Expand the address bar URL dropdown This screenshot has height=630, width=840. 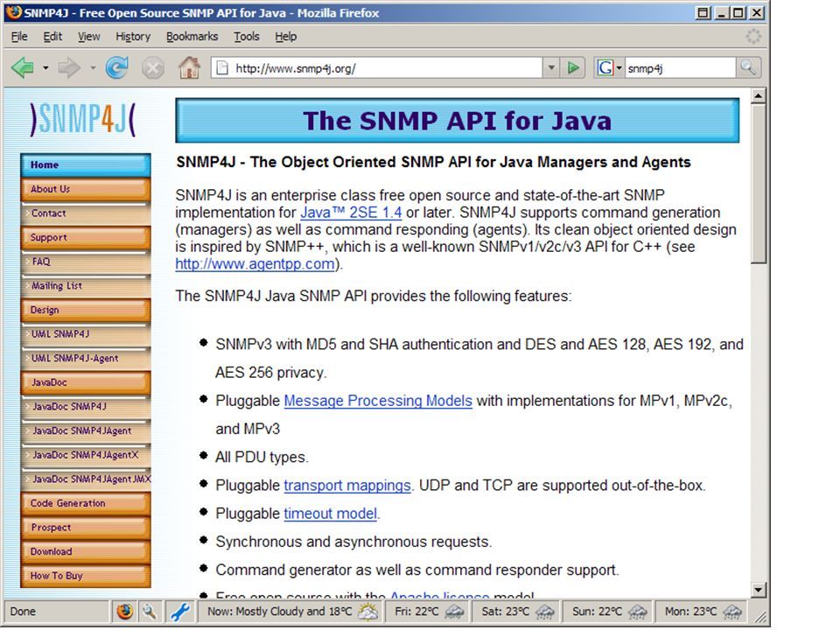tap(550, 68)
